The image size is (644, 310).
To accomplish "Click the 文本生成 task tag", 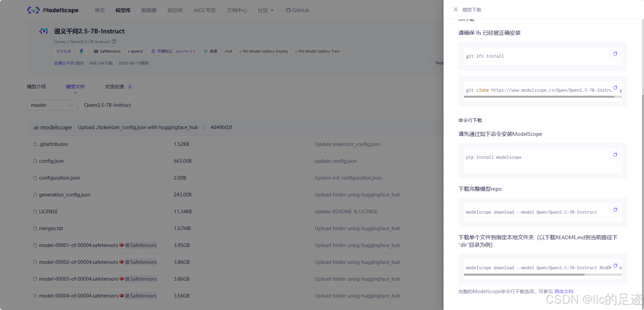I will coord(64,51).
